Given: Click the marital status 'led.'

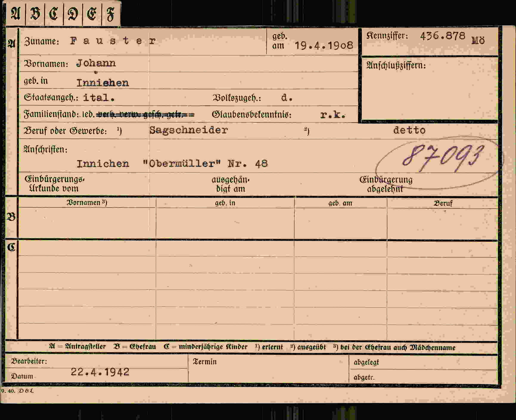Looking at the screenshot, I should pos(88,114).
